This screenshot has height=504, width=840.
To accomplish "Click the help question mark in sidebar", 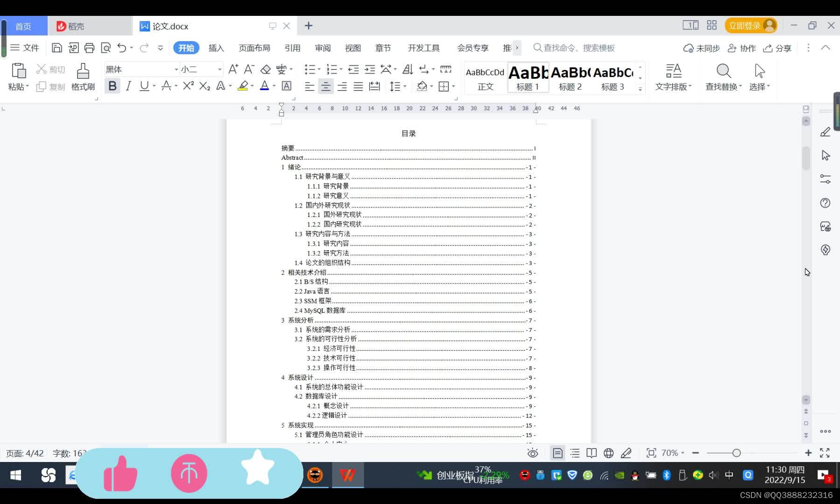I will pyautogui.click(x=825, y=203).
